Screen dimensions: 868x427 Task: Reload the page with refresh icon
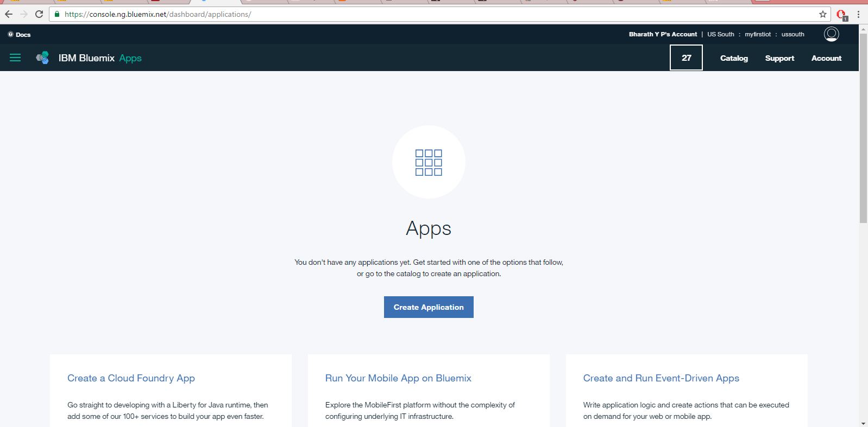pos(39,14)
